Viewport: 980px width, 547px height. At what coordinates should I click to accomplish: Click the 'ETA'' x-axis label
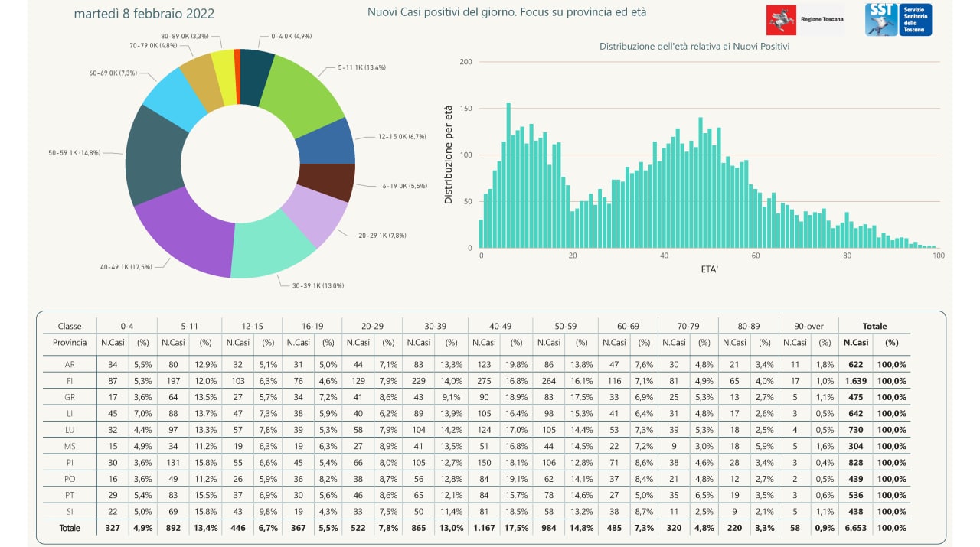pos(709,270)
